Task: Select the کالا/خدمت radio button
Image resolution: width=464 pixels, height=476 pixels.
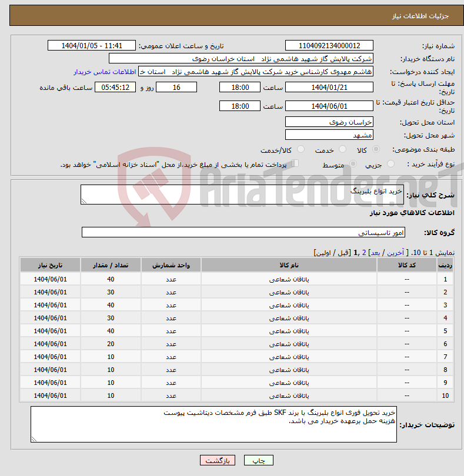Action: pyautogui.click(x=301, y=149)
